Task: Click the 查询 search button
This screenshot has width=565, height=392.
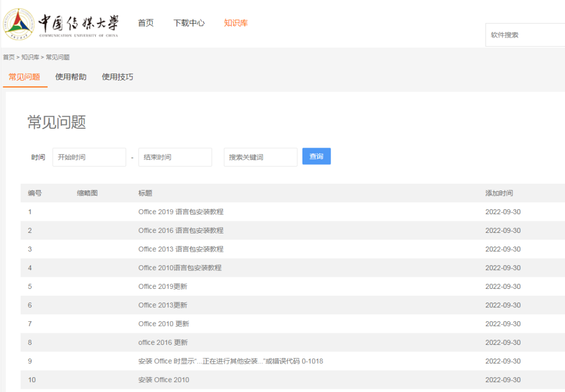Action: tap(316, 156)
